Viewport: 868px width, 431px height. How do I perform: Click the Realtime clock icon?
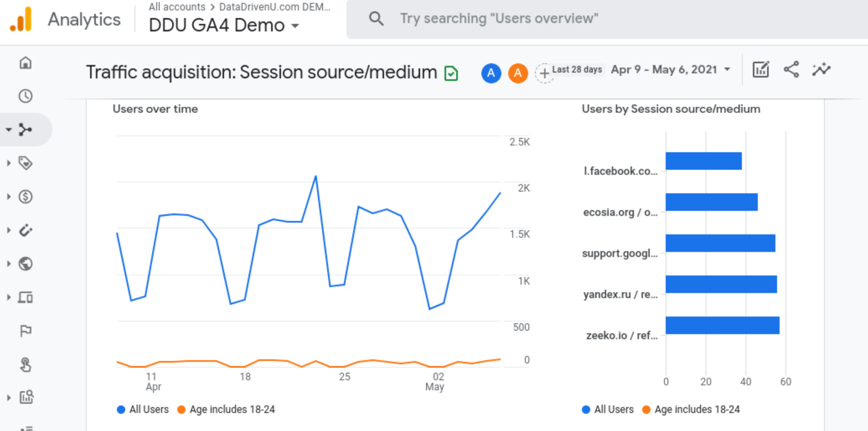(26, 96)
